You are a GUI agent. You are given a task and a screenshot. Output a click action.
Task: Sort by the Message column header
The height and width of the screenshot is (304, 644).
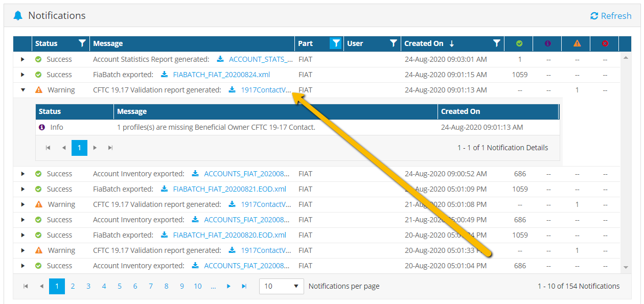pos(108,43)
